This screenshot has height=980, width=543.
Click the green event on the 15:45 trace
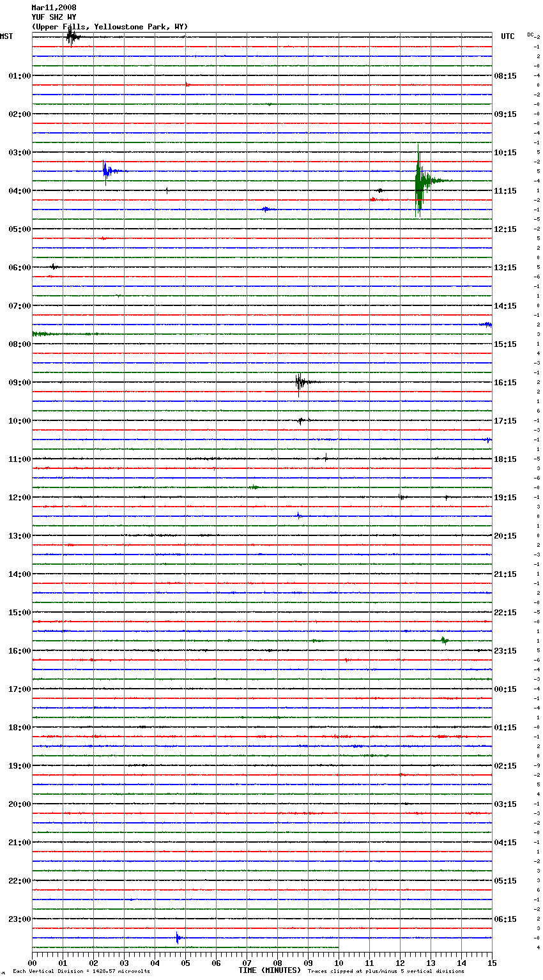(x=445, y=640)
